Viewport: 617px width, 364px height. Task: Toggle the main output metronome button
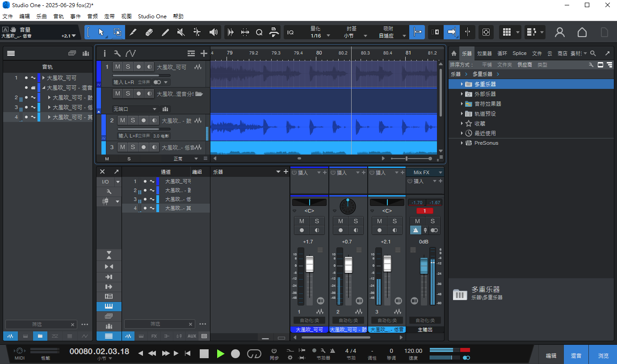(416, 230)
